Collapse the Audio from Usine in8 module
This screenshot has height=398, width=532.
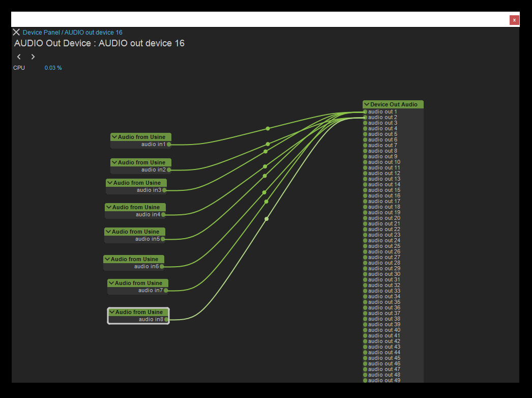coord(112,312)
